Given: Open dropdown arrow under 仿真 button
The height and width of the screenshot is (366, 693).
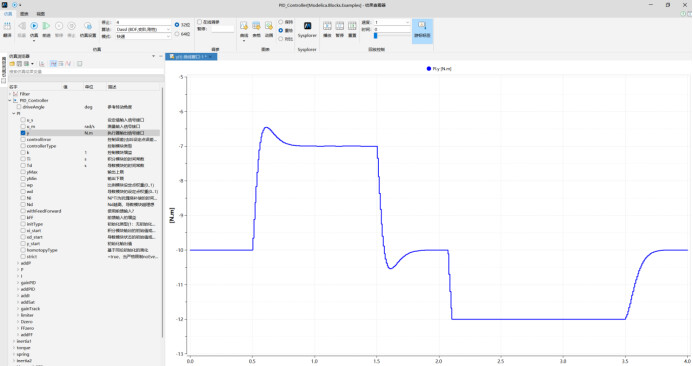Looking at the screenshot, I should coord(34,41).
